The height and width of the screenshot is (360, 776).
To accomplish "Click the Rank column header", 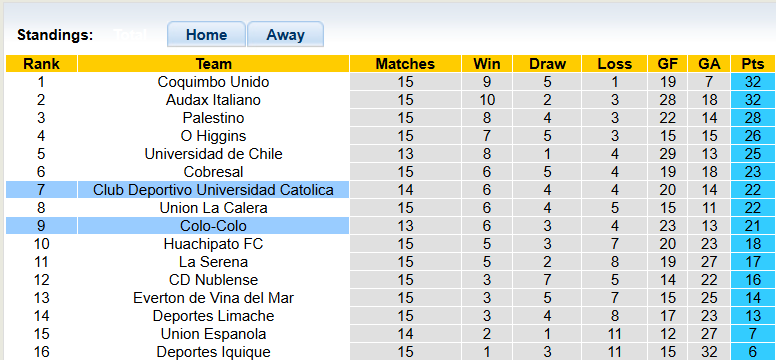I will tap(42, 64).
